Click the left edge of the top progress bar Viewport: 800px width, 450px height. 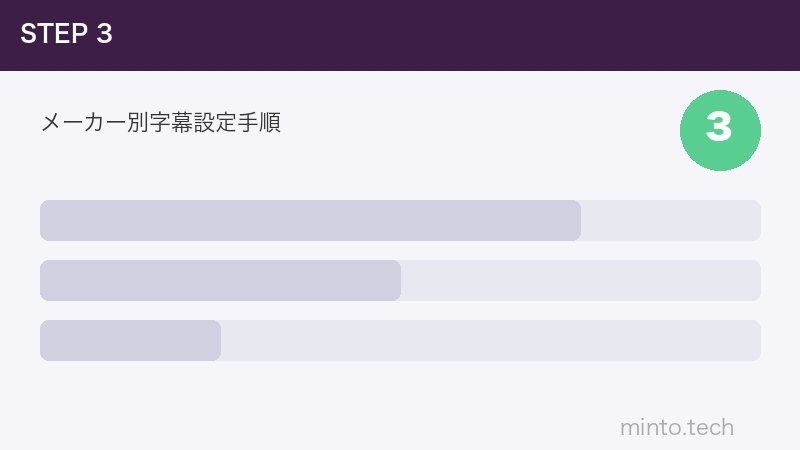click(45, 220)
